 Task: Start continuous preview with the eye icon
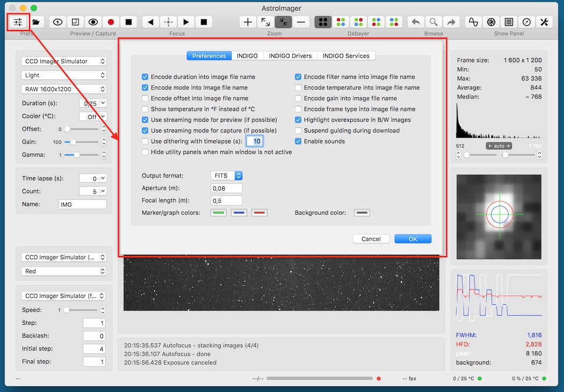click(93, 23)
